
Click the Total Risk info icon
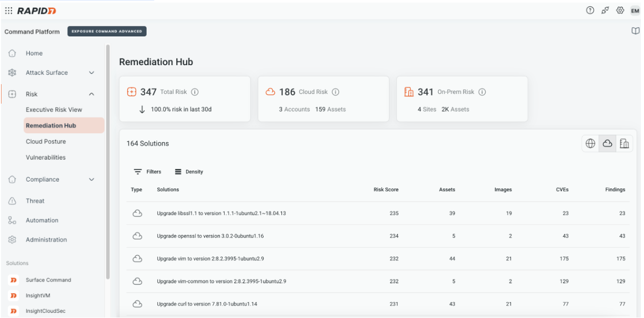tap(195, 92)
